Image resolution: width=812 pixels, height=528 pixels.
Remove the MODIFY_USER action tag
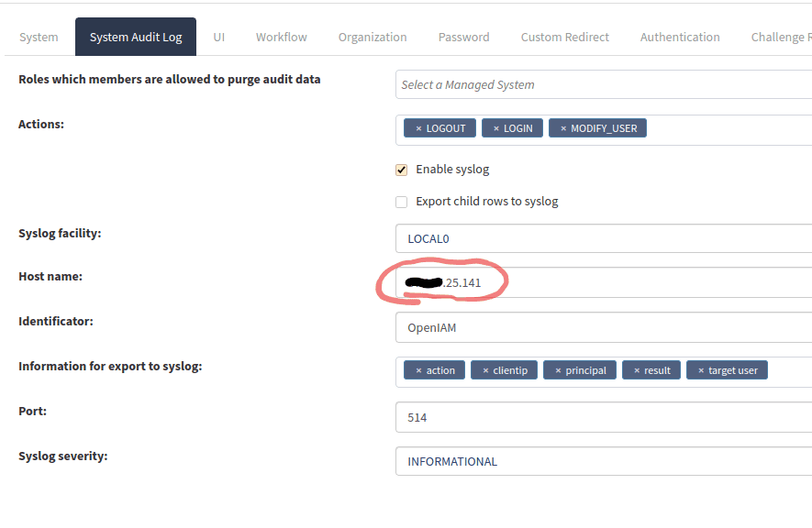pos(563,128)
